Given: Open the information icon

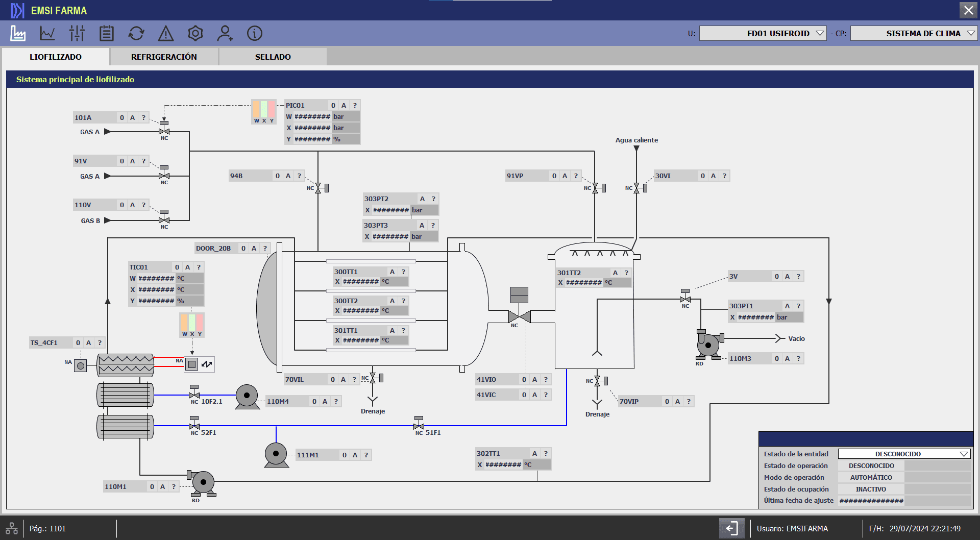Looking at the screenshot, I should click(x=255, y=34).
